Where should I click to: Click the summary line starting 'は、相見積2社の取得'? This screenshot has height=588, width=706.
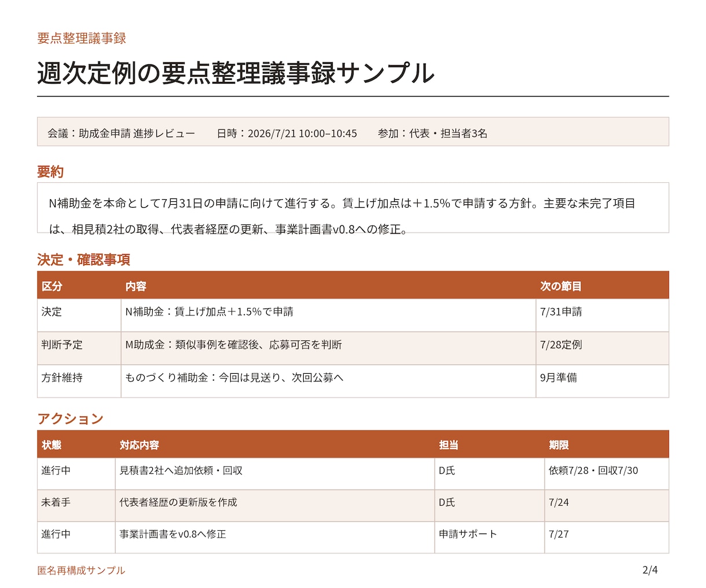(x=229, y=229)
